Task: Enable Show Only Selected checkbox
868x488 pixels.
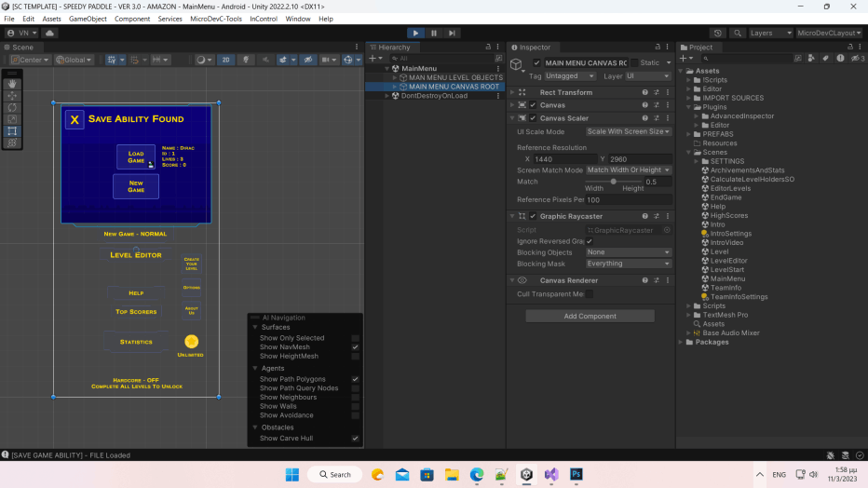Action: tap(355, 338)
